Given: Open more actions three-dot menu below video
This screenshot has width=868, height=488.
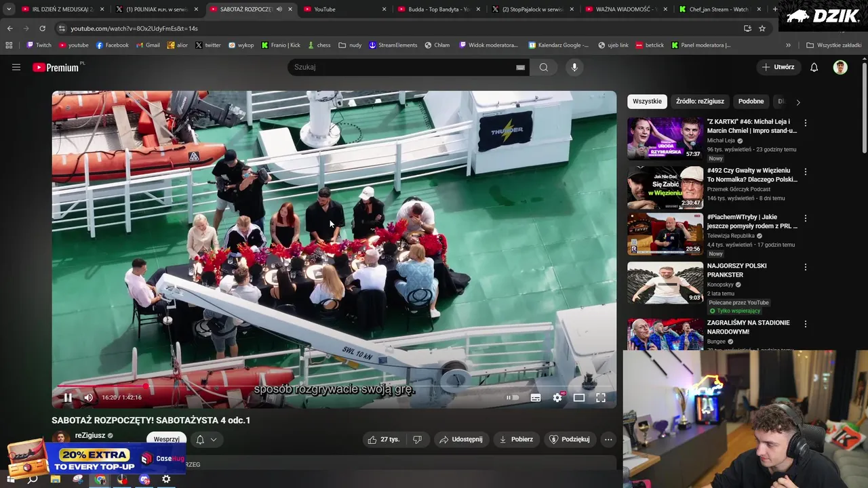Looking at the screenshot, I should click(x=608, y=439).
